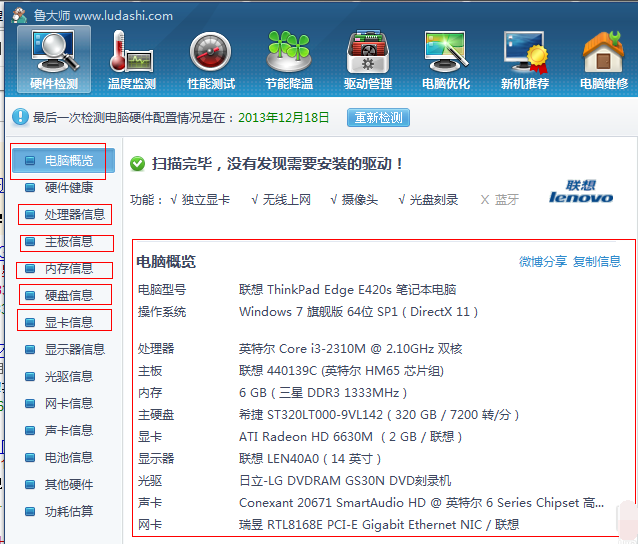638x544 pixels.
Task: Select 电脑概览 in the sidebar
Action: (x=63, y=161)
